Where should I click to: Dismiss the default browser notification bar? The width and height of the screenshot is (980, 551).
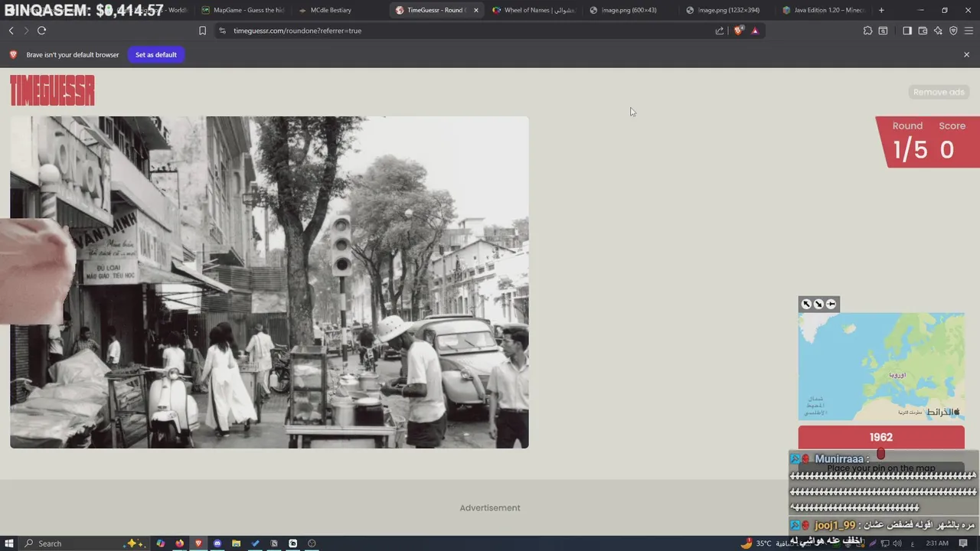coord(966,54)
